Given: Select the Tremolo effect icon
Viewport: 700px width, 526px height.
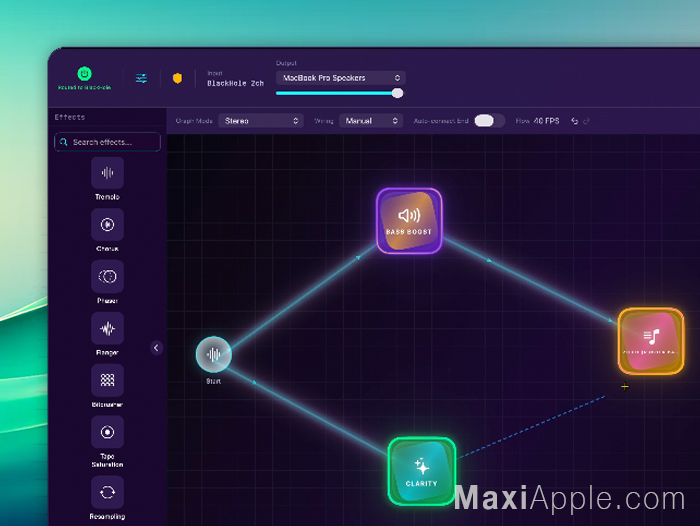Looking at the screenshot, I should coord(107,173).
